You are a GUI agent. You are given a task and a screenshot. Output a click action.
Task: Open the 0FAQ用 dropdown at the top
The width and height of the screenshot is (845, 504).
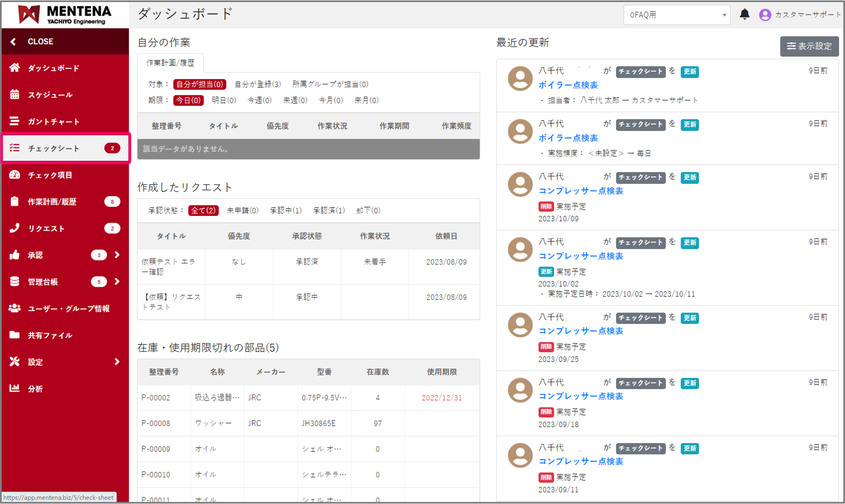676,14
